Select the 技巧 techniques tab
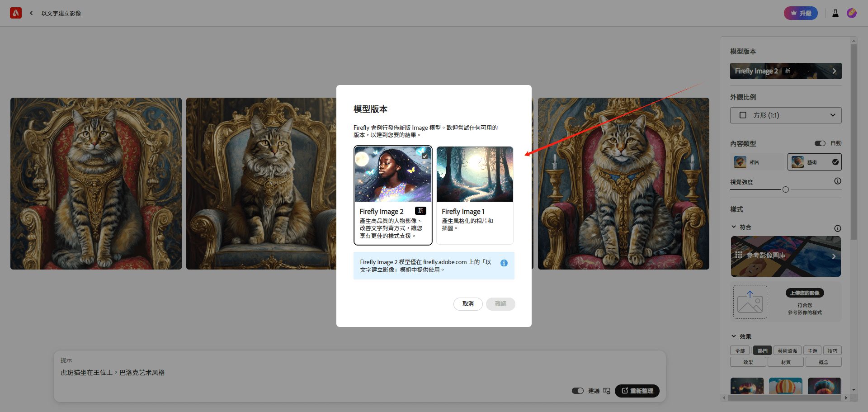This screenshot has width=868, height=412. click(x=832, y=350)
